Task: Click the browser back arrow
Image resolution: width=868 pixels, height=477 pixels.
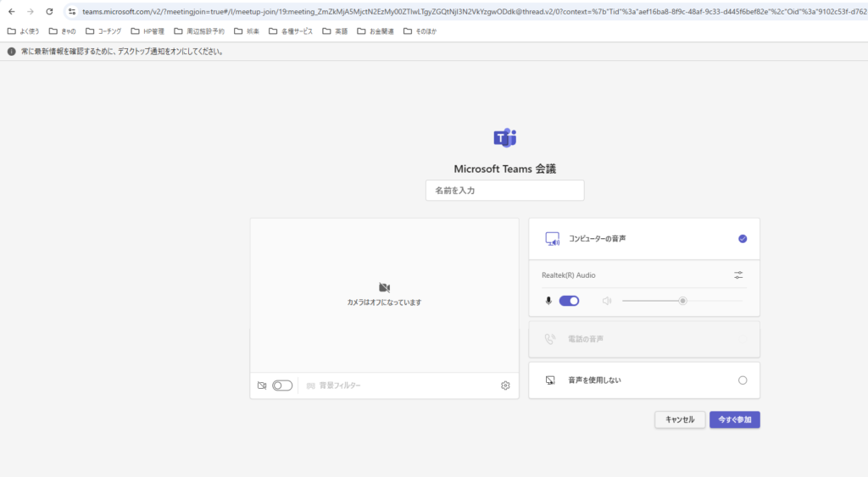Action: [x=12, y=11]
